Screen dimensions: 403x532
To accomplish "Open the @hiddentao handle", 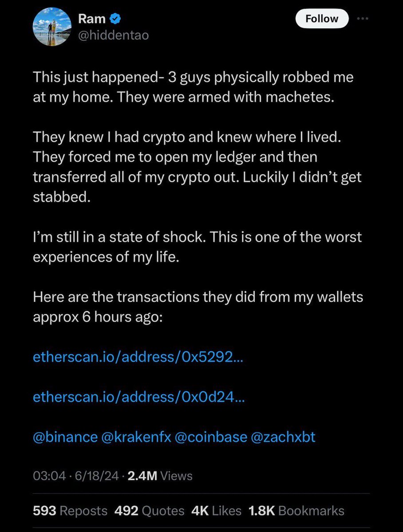I will tap(113, 35).
